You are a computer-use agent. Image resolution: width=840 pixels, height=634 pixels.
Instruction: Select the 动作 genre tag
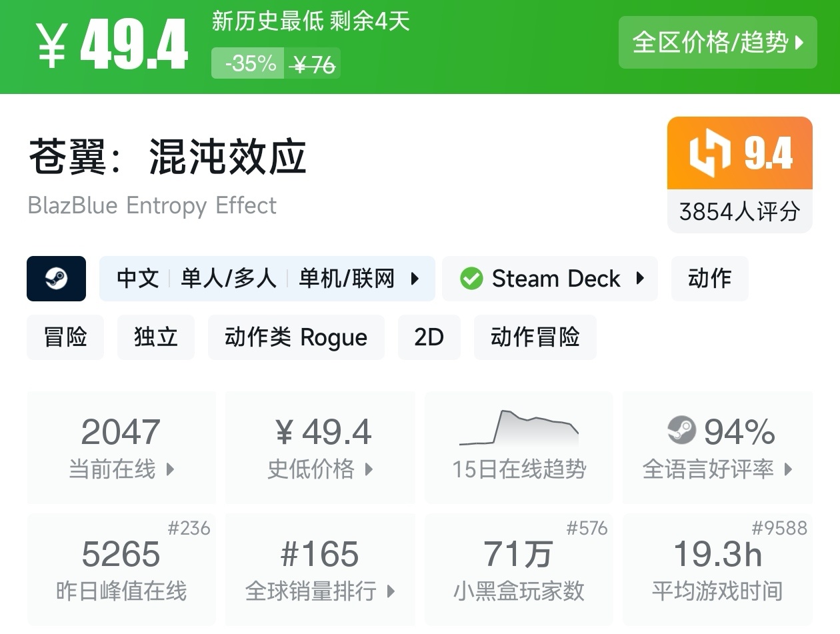(x=709, y=279)
